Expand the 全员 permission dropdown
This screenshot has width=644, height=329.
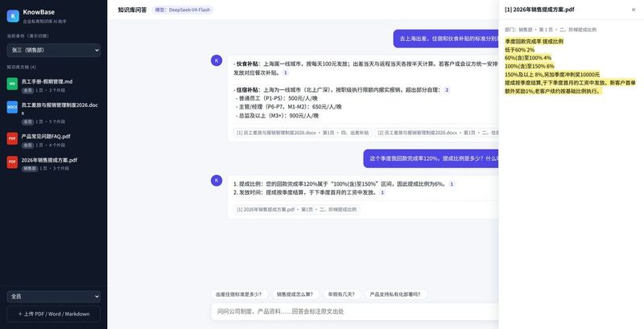pyautogui.click(x=53, y=296)
